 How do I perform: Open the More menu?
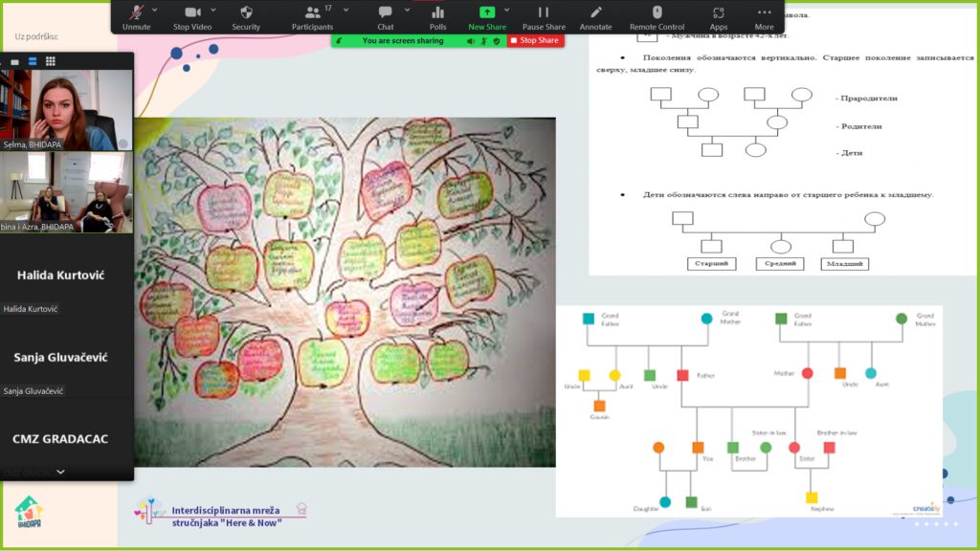click(x=764, y=16)
